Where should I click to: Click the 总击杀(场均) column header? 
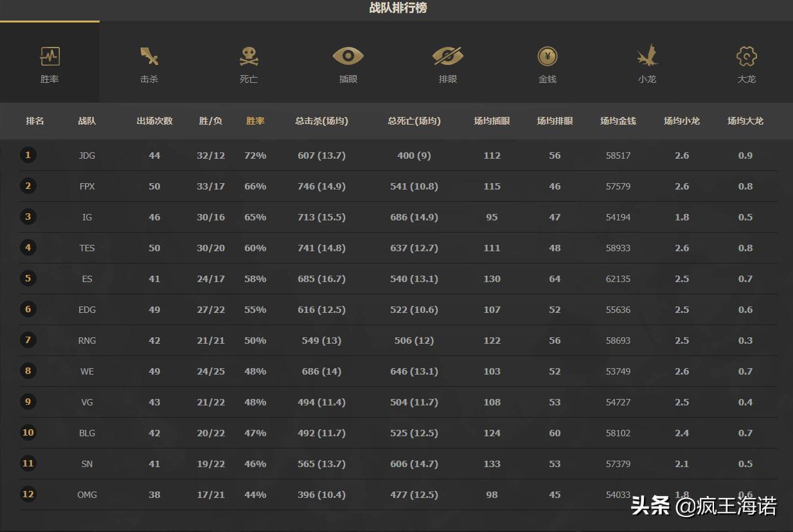(321, 121)
